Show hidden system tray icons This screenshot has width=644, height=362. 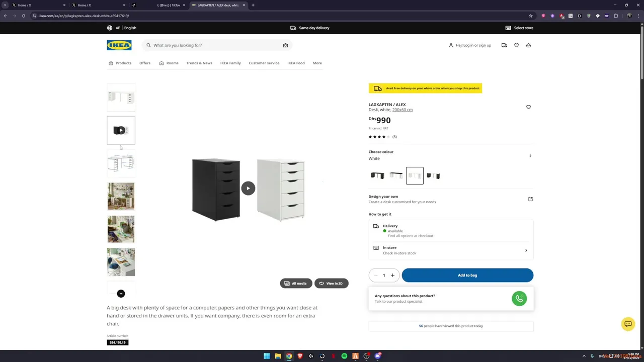pyautogui.click(x=584, y=356)
